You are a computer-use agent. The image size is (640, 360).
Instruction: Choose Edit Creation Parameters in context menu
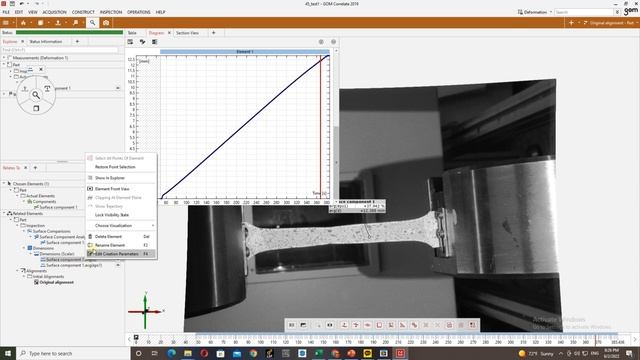(121, 254)
